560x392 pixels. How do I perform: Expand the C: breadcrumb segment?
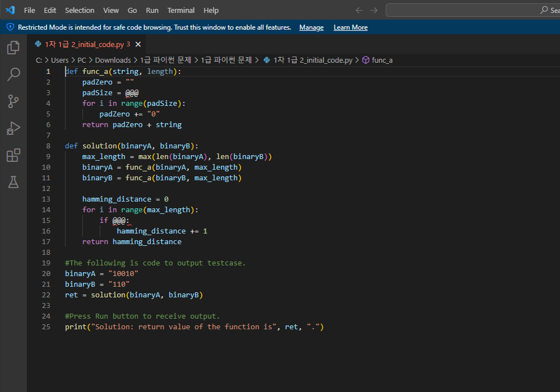(x=39, y=60)
